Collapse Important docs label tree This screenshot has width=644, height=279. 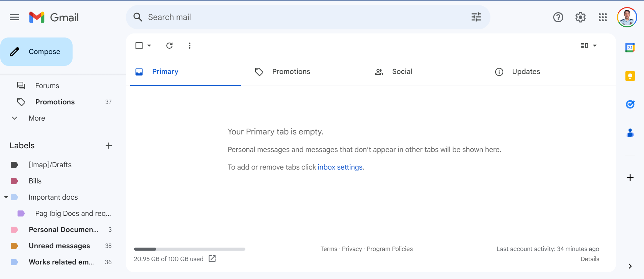(x=6, y=197)
